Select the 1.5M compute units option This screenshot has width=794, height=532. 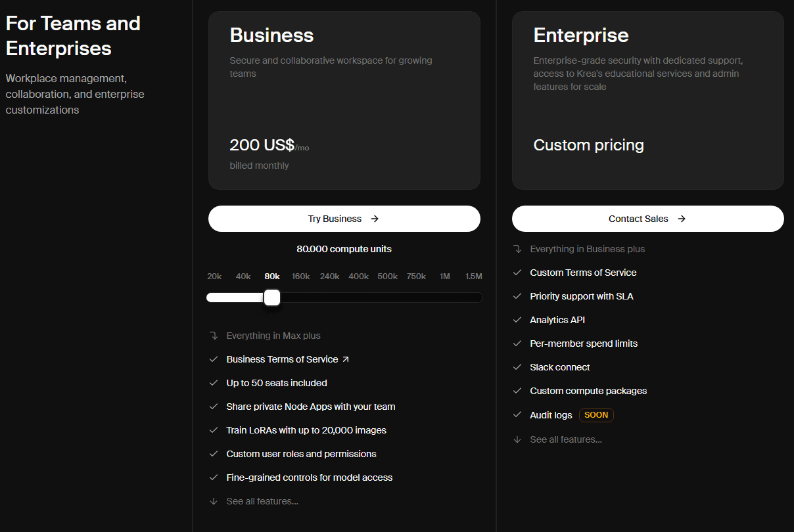pos(473,277)
